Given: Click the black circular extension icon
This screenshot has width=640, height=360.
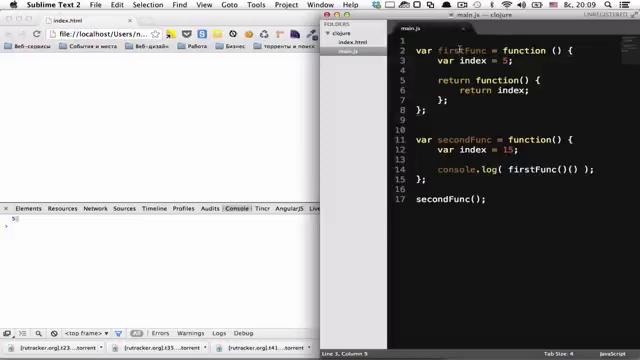Looking at the screenshot, I should click(x=233, y=34).
